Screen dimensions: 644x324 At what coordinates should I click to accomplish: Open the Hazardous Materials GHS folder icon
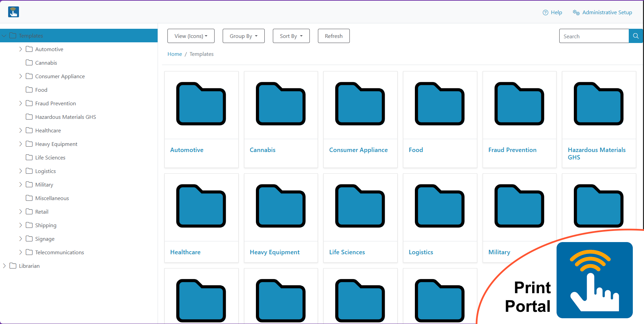[x=599, y=104]
